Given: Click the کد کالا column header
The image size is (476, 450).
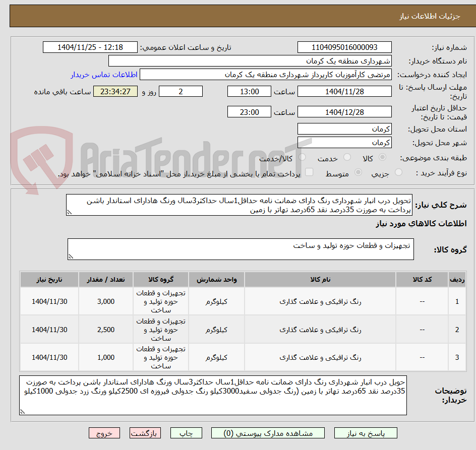Looking at the screenshot, I should point(422,280).
